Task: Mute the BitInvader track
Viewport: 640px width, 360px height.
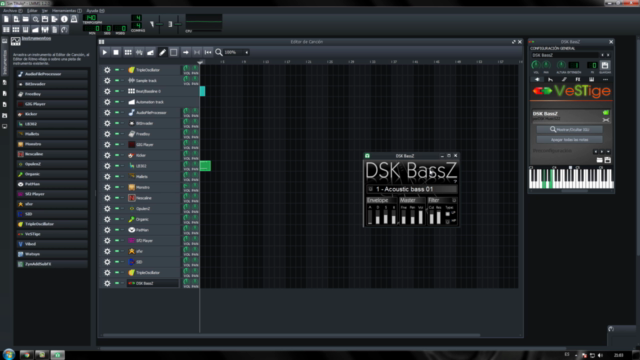Action: coord(117,123)
